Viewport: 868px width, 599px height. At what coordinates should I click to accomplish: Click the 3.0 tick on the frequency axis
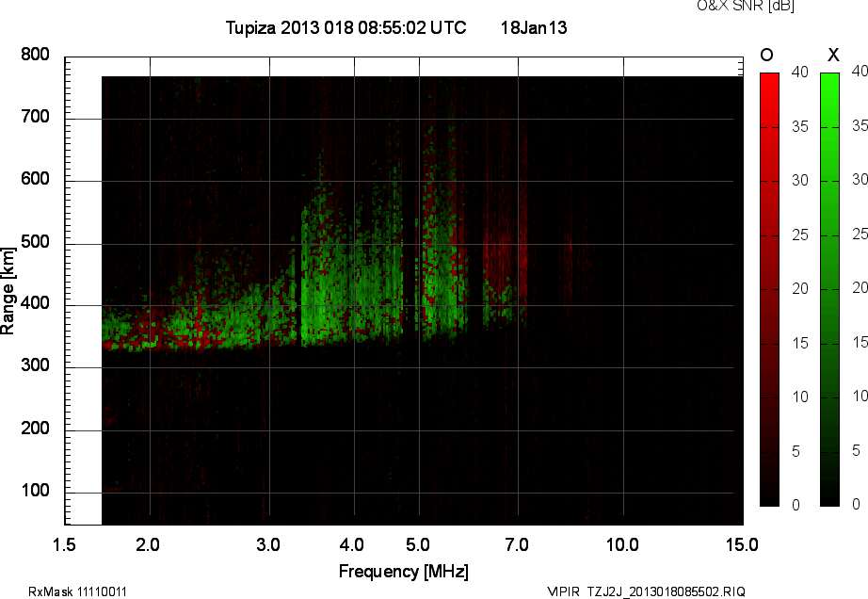268,544
